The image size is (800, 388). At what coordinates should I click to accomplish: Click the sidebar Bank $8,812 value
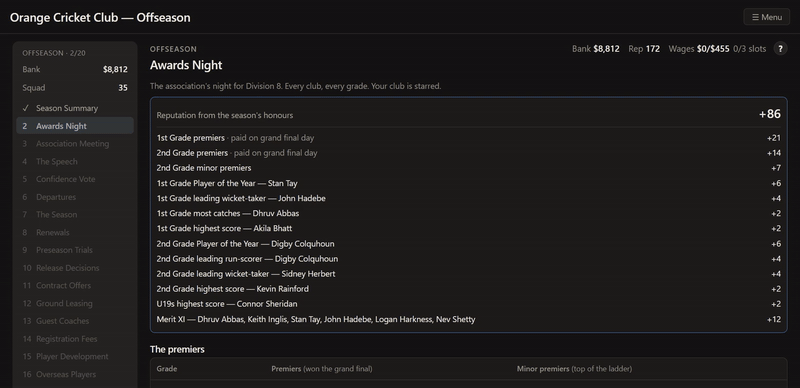tap(115, 69)
